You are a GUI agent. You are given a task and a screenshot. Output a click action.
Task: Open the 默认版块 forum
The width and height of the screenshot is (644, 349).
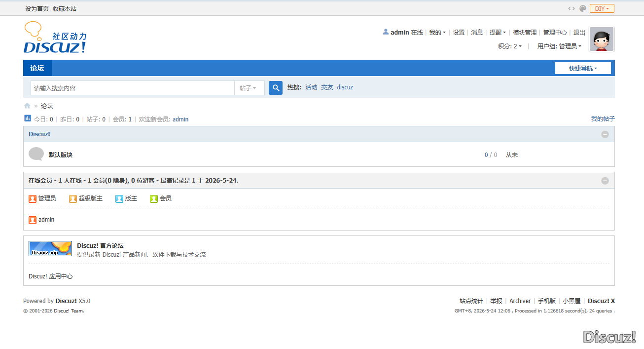click(61, 155)
